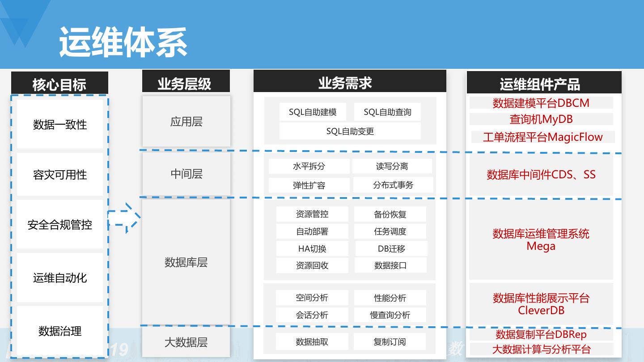The image size is (644, 362).
Task: Click the red text 数据复制平台DBRep
Action: (541, 334)
